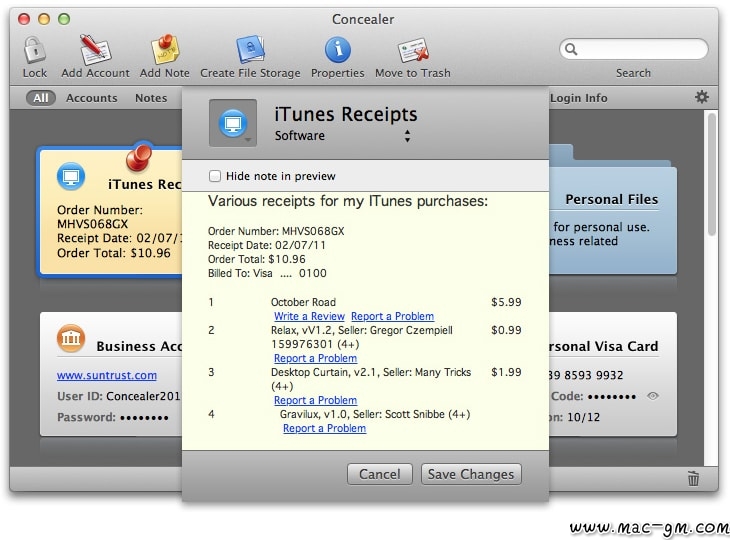Select the Login Info filter tab
Viewport: 730px width, 540px height.
pyautogui.click(x=579, y=98)
